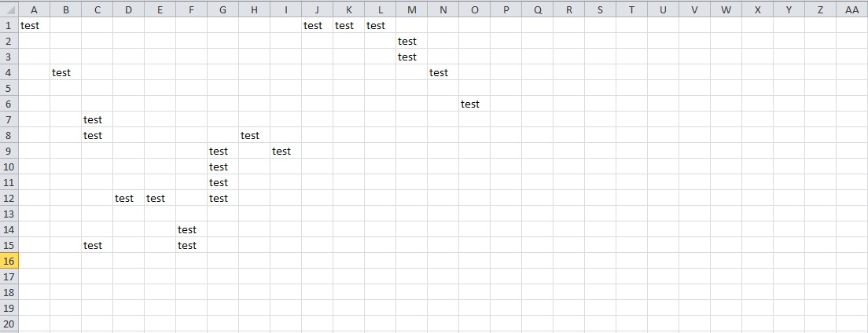Select column A header

click(x=34, y=9)
